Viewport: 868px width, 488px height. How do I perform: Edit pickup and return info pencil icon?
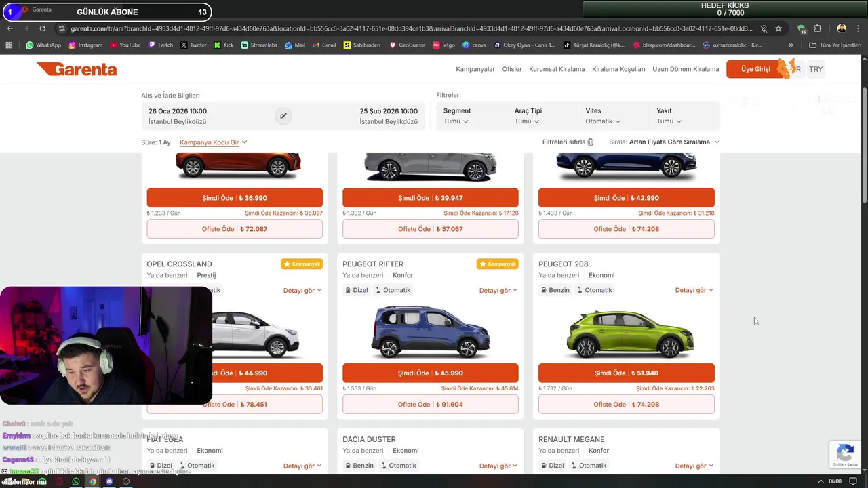tap(283, 116)
